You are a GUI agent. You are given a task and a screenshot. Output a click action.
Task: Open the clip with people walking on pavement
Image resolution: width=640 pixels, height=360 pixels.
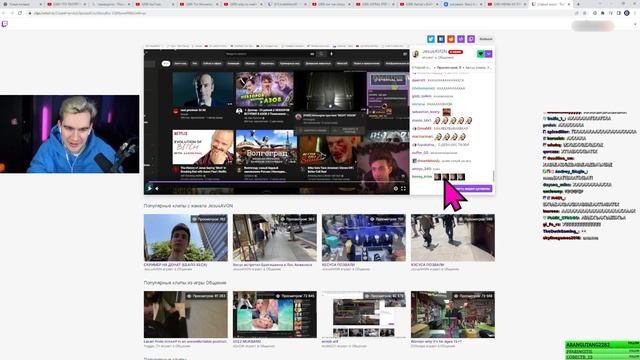click(453, 238)
